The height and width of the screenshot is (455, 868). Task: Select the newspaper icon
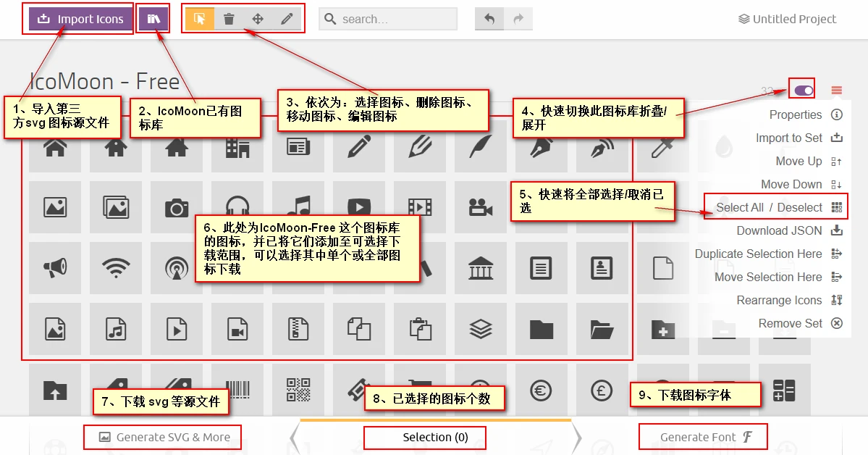(x=298, y=146)
